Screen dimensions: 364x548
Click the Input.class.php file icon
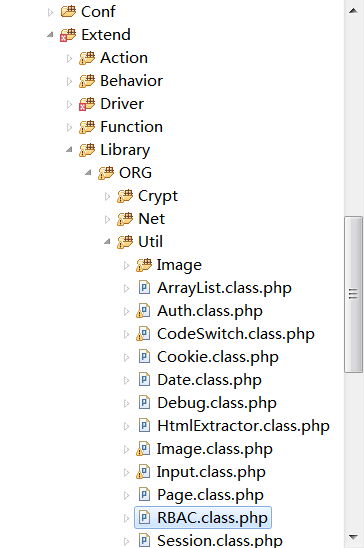point(143,472)
